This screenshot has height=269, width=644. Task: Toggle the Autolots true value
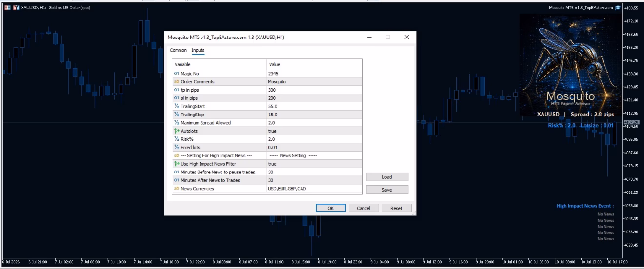315,131
